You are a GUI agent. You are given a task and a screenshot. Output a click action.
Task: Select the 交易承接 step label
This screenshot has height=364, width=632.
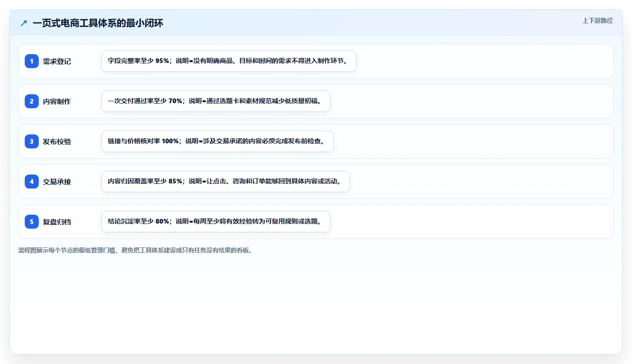[x=57, y=182]
